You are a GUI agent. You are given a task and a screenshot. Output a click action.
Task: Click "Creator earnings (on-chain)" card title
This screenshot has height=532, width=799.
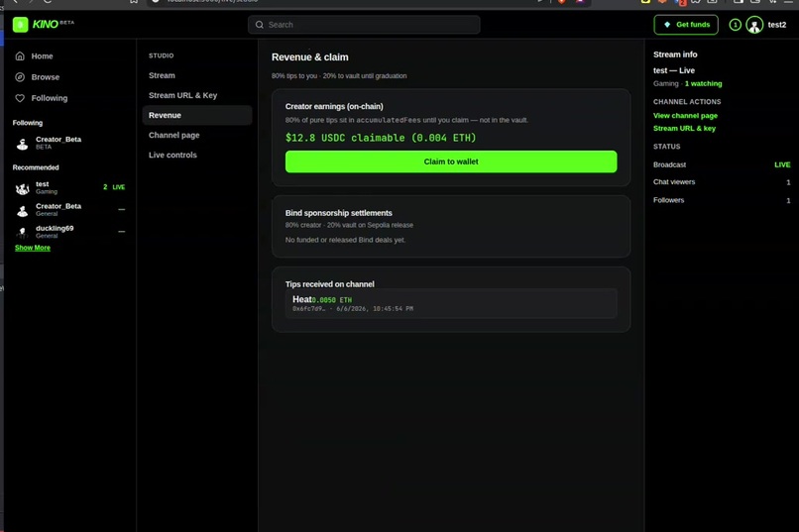coord(334,106)
